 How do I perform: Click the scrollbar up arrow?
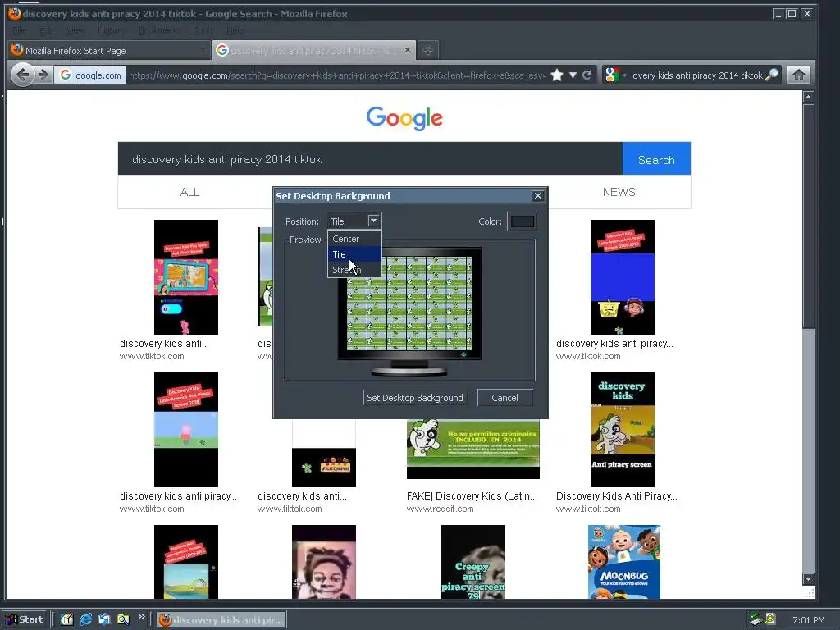(x=808, y=97)
